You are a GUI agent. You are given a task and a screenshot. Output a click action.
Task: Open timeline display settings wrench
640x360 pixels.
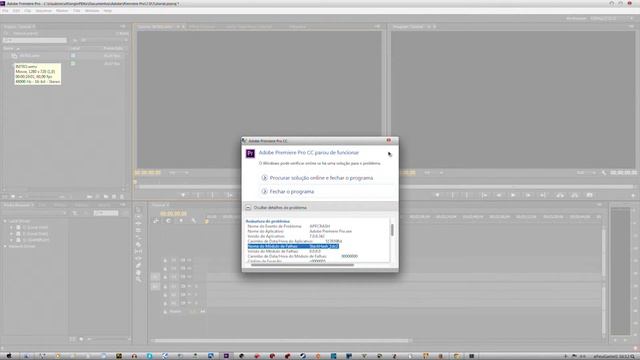coord(194,221)
